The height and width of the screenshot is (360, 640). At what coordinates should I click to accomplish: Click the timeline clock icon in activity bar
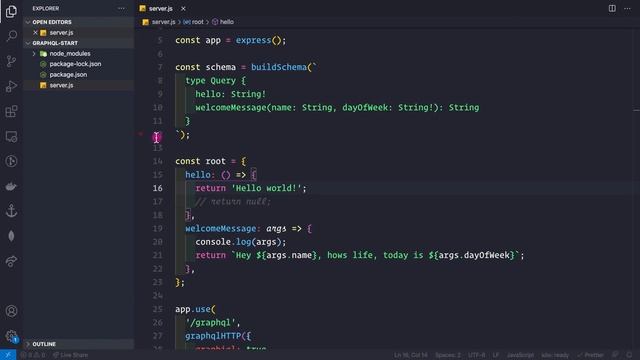click(11, 161)
